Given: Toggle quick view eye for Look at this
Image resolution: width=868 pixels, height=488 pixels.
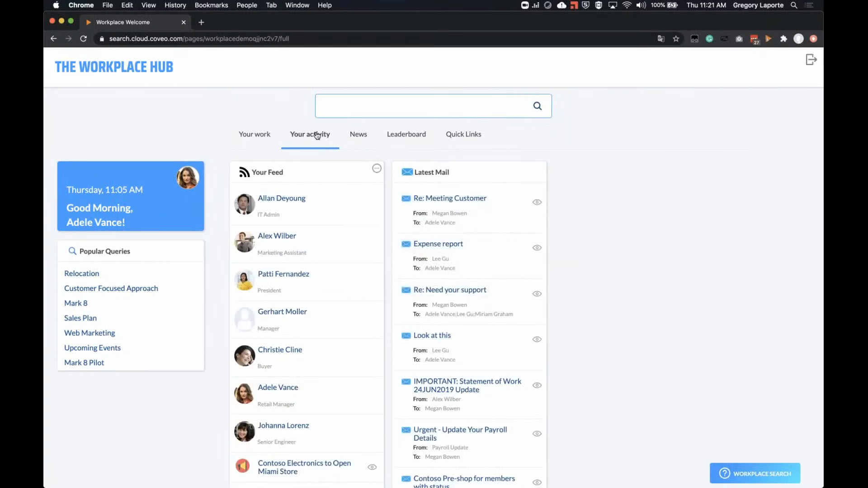Looking at the screenshot, I should click(x=537, y=339).
